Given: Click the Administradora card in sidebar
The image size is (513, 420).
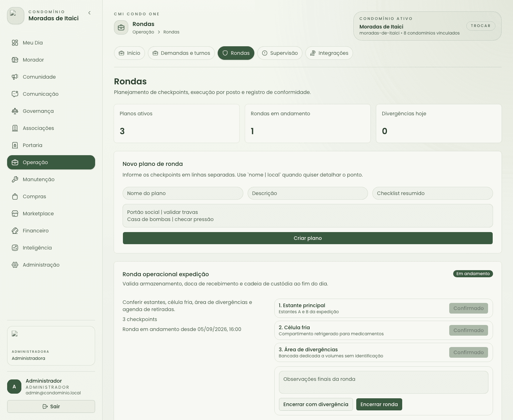Looking at the screenshot, I should (x=51, y=346).
